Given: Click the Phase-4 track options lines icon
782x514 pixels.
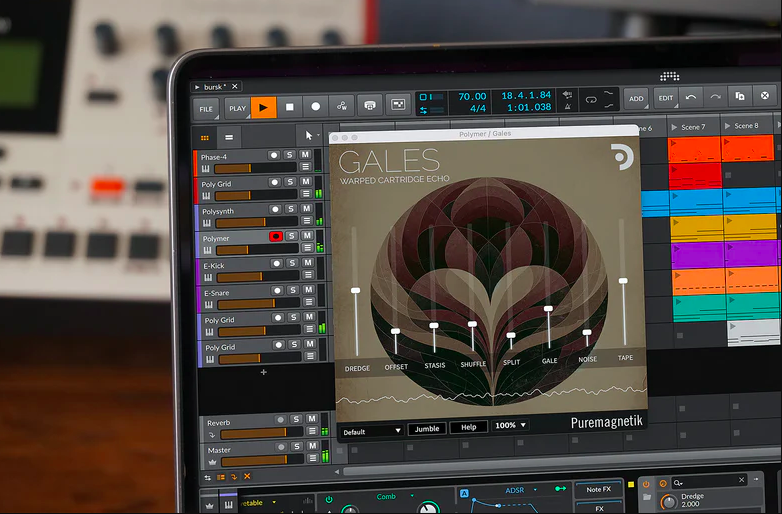Looking at the screenshot, I should tap(305, 167).
